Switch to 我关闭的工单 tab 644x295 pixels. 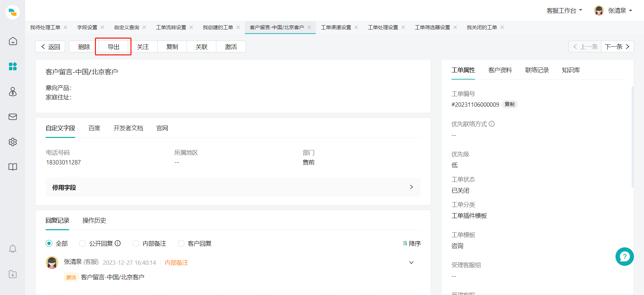point(482,27)
